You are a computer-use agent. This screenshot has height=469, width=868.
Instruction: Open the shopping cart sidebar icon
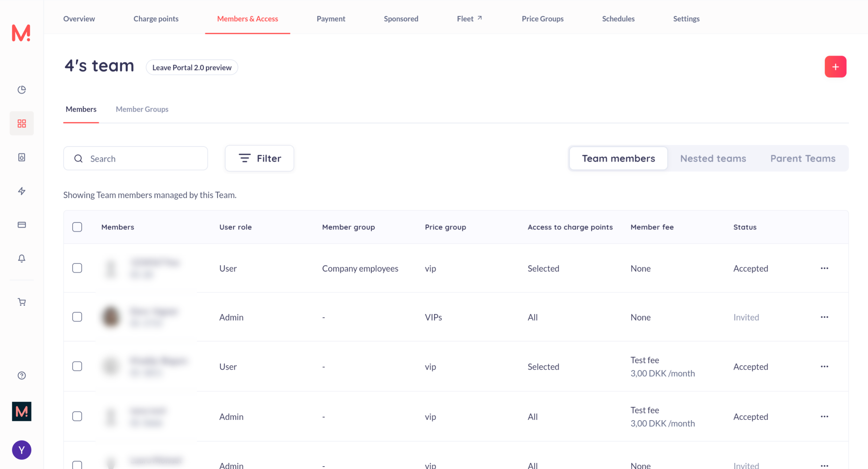[22, 302]
